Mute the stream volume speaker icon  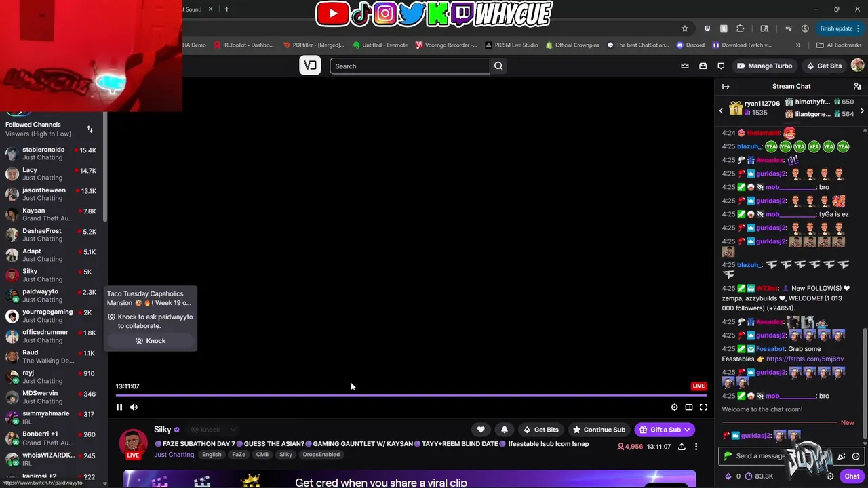[134, 407]
